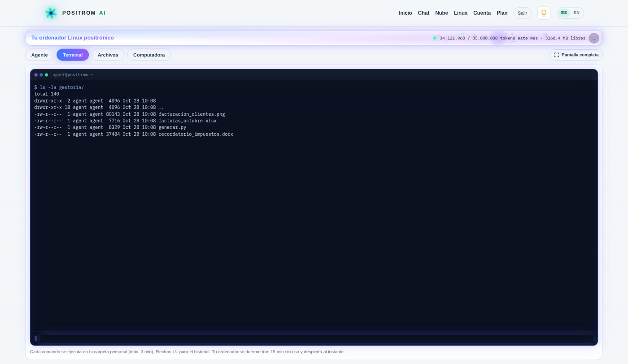Click generar.py in terminal listing
This screenshot has height=364, width=628.
point(172,127)
